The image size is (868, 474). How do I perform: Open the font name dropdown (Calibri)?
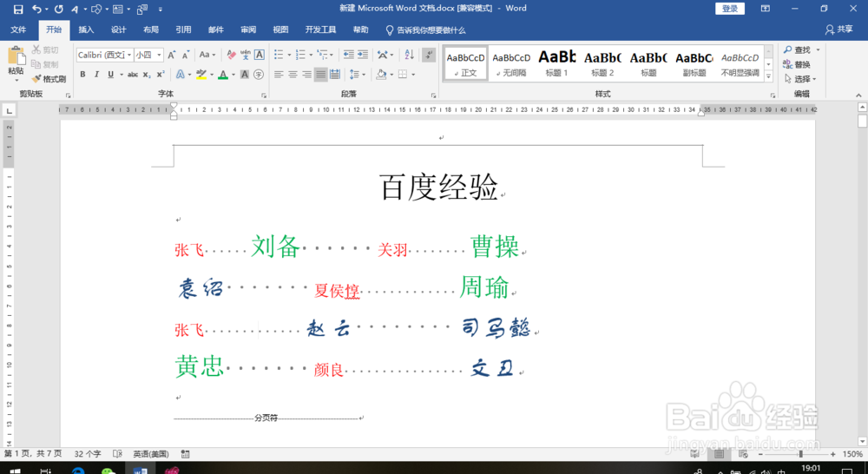pos(129,55)
